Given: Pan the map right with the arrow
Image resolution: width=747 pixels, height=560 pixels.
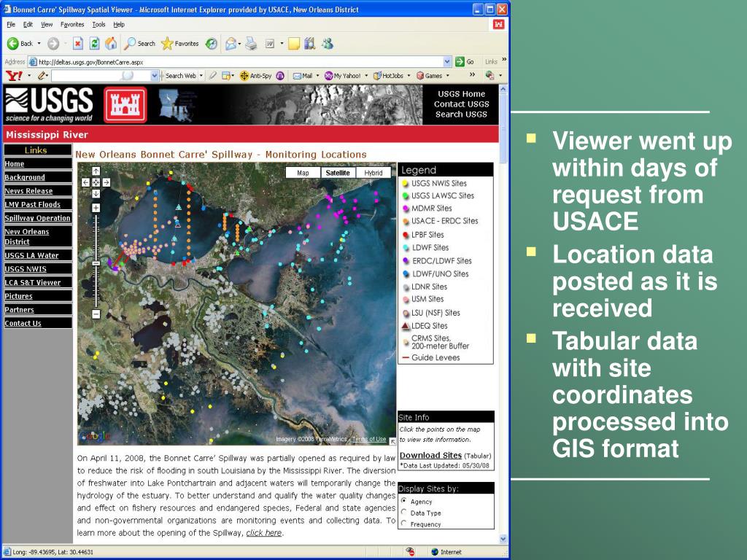Looking at the screenshot, I should click(x=107, y=182).
